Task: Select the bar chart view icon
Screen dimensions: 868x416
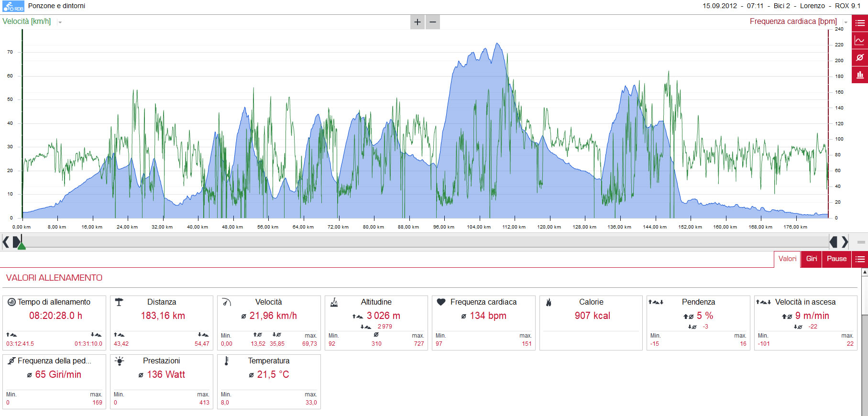Action: (x=860, y=75)
